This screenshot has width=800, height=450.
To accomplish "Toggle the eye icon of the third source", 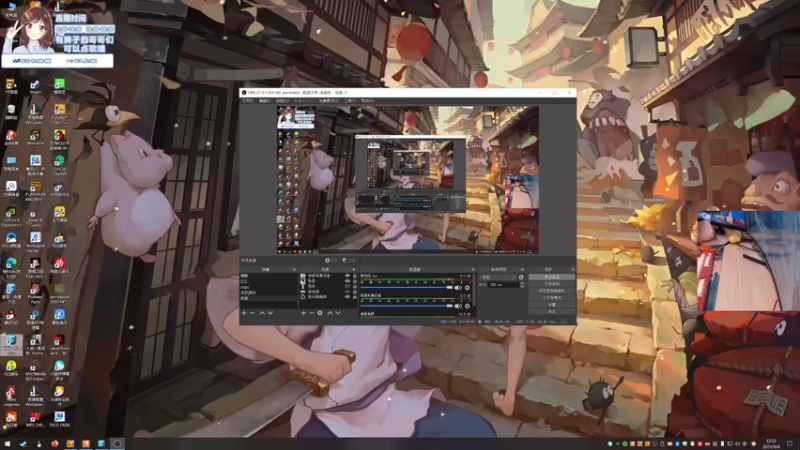I will click(347, 286).
